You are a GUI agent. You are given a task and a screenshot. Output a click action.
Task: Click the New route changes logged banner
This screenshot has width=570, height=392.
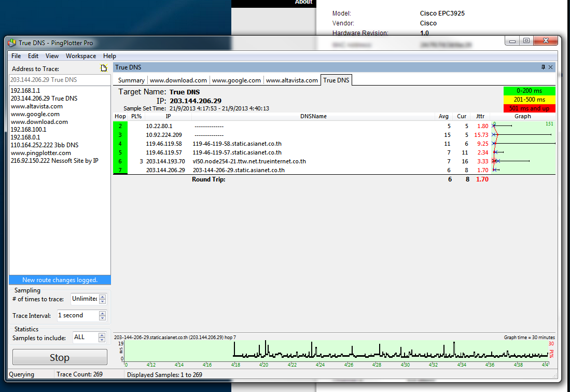click(x=60, y=279)
